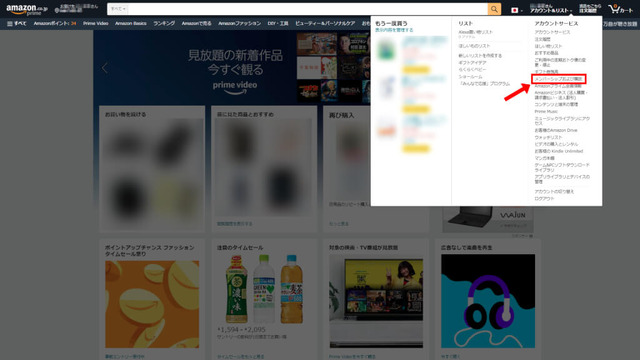
Task: Open Amazonファッション in navigation bar
Action: [x=239, y=24]
